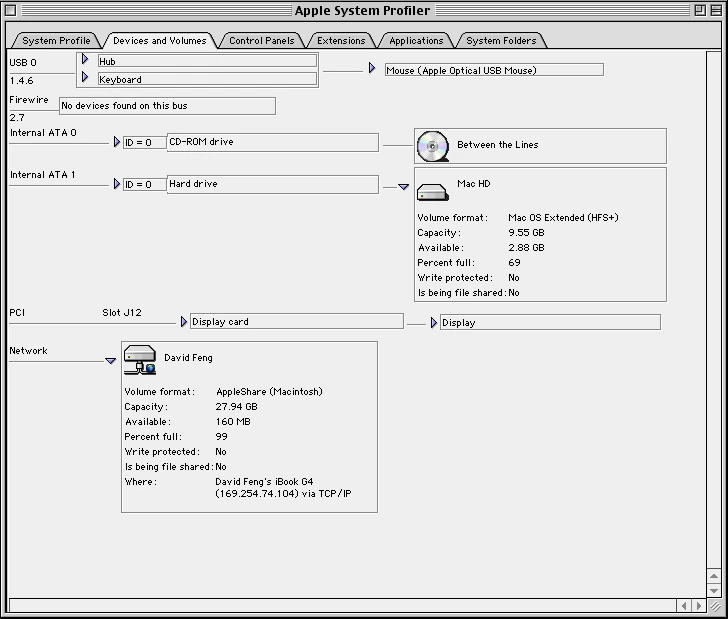Screen dimensions: 728x619
Task: Click the Internal ATA 0 bus label
Action: (43, 133)
